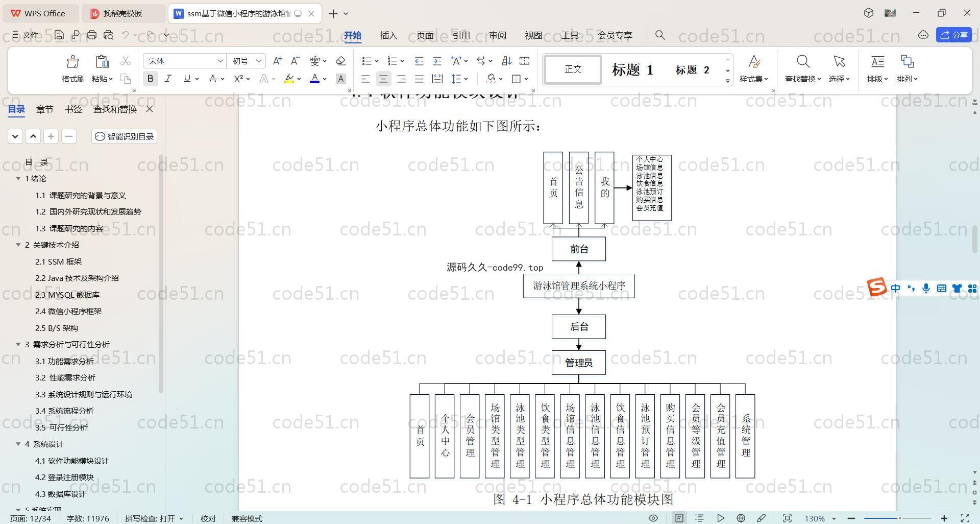980x524 pixels.
Task: Toggle Bold formatting
Action: coord(150,79)
